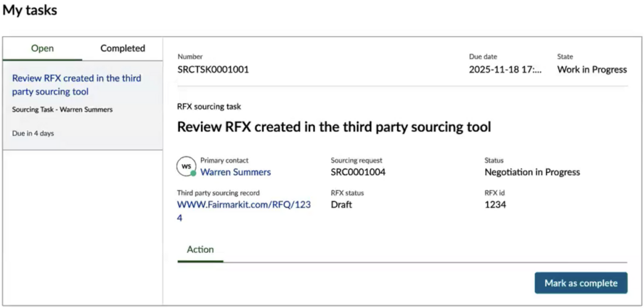Click the Mark as complete button
This screenshot has height=308, width=644.
click(581, 283)
